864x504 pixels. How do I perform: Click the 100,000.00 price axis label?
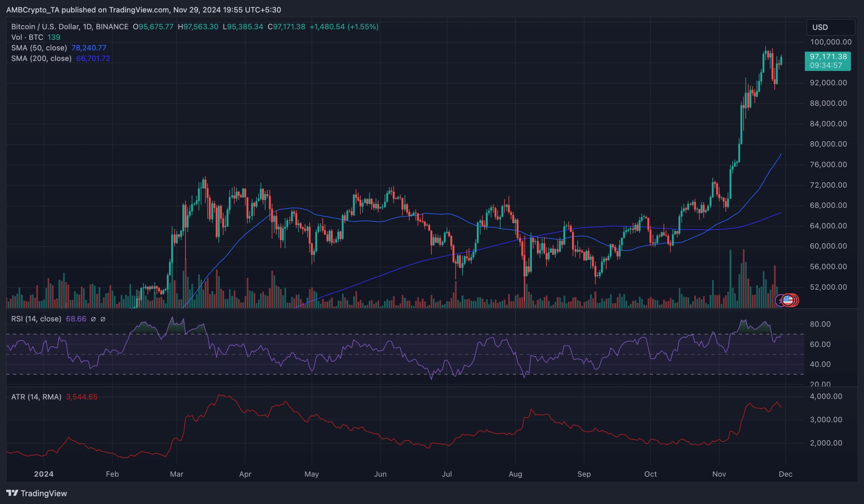pos(830,42)
